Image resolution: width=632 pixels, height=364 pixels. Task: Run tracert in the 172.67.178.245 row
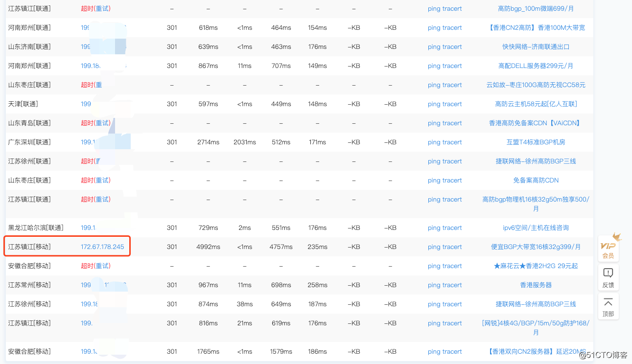pos(452,247)
